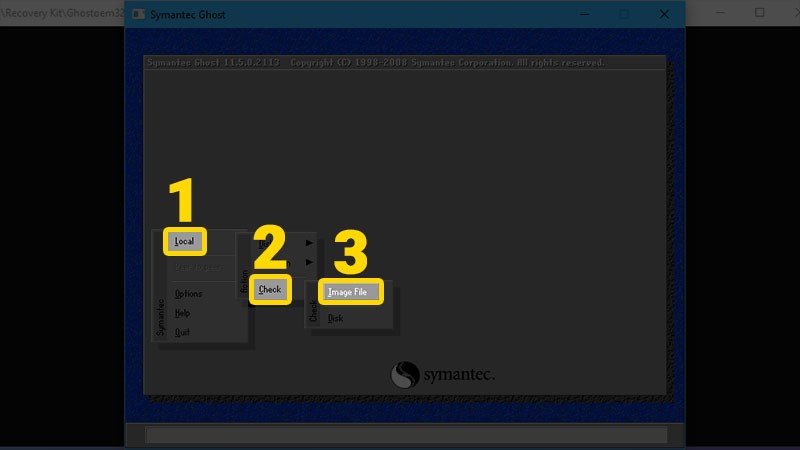Pick Disk in the Check submenu
The height and width of the screenshot is (450, 800).
point(335,318)
